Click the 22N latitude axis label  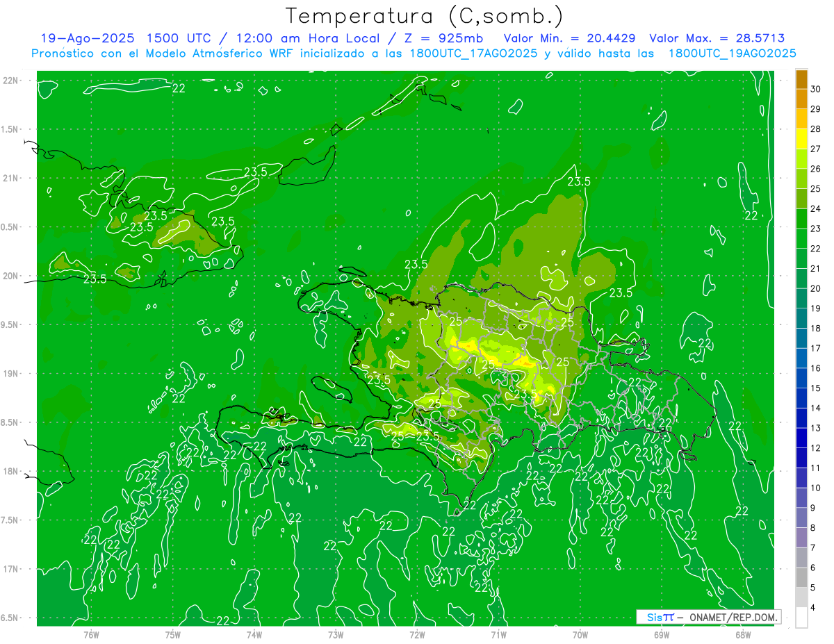[x=11, y=81]
